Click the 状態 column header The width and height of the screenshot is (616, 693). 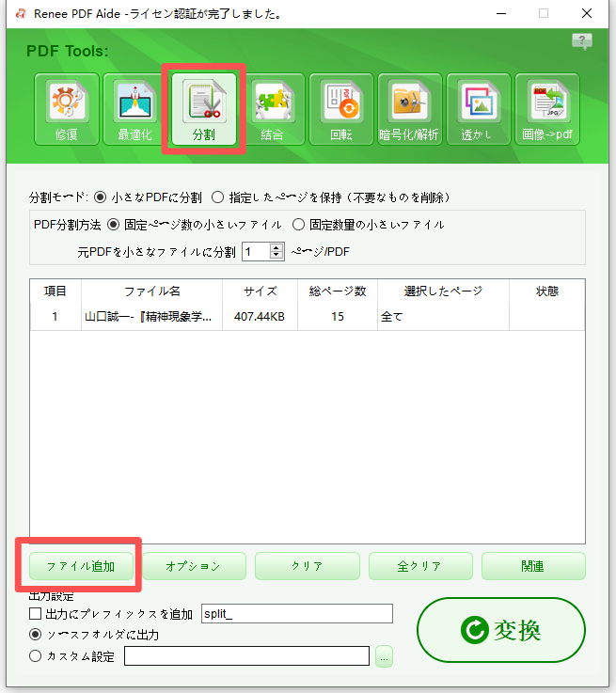(x=547, y=291)
